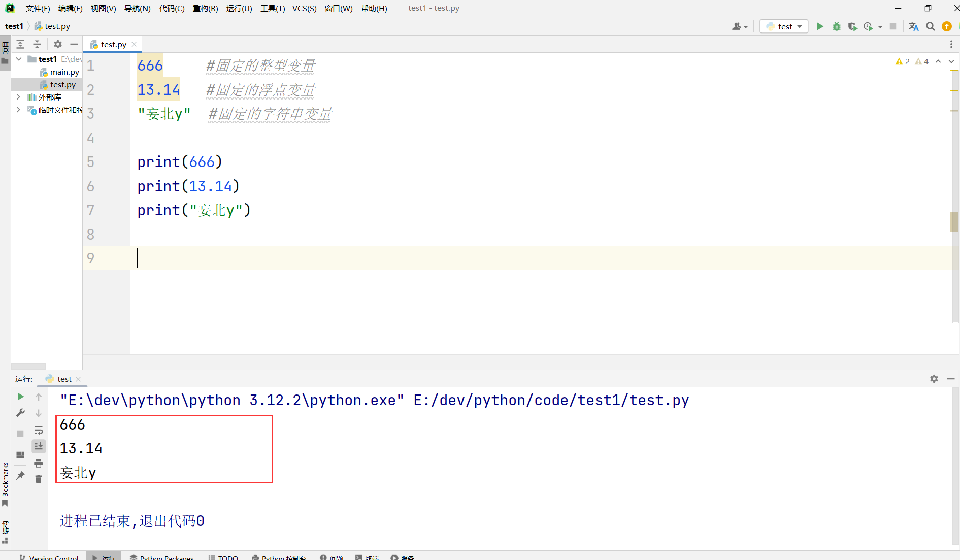Open TODO tool window tab
Image resolution: width=960 pixels, height=560 pixels.
[223, 557]
